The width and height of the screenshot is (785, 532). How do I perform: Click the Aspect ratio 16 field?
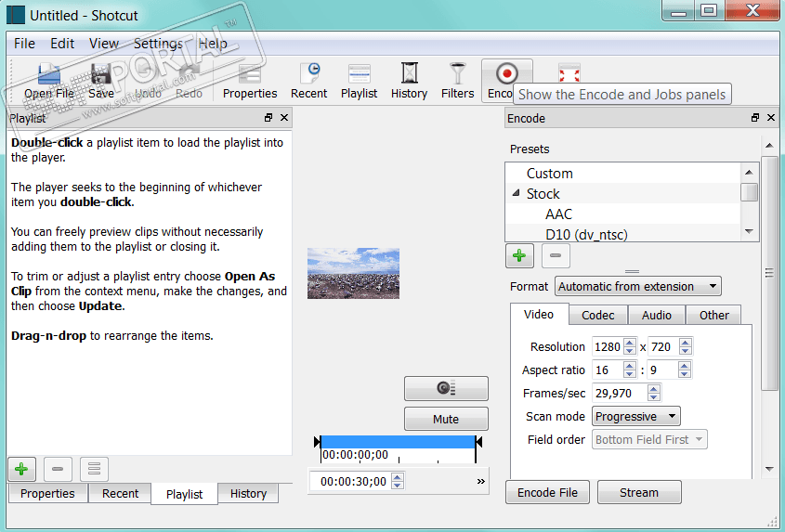pos(608,370)
